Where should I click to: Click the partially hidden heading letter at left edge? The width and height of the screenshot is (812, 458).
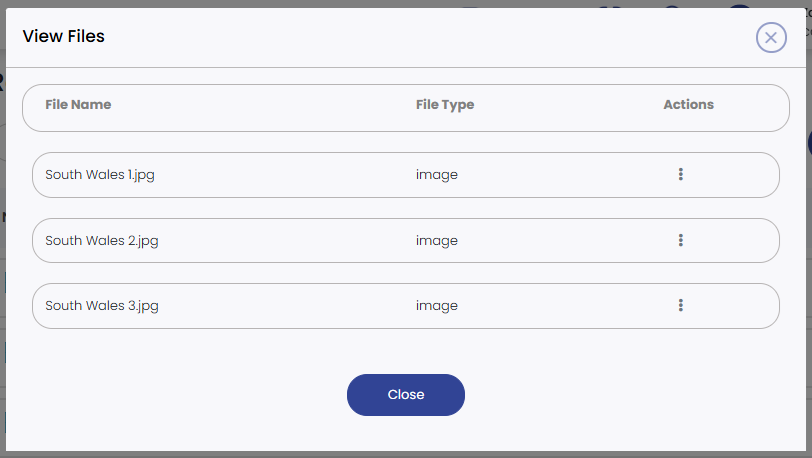(x=2, y=84)
